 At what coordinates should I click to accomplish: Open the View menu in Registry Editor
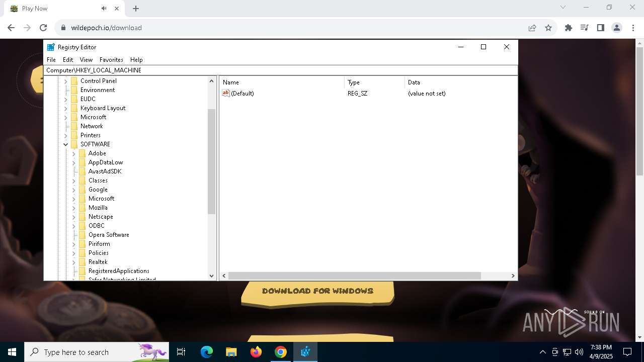(x=86, y=59)
